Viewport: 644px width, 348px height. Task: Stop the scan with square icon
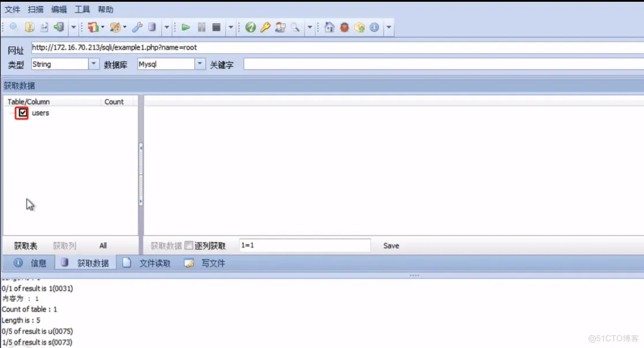click(x=216, y=27)
